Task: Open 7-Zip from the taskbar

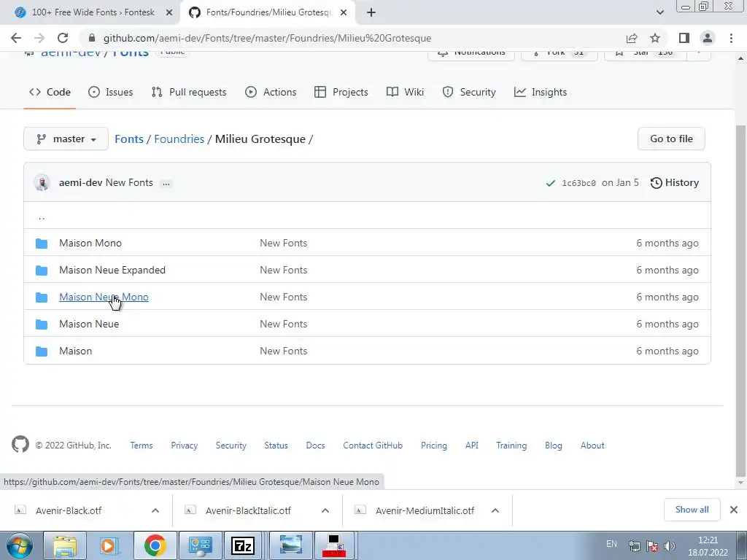Action: pos(243,545)
